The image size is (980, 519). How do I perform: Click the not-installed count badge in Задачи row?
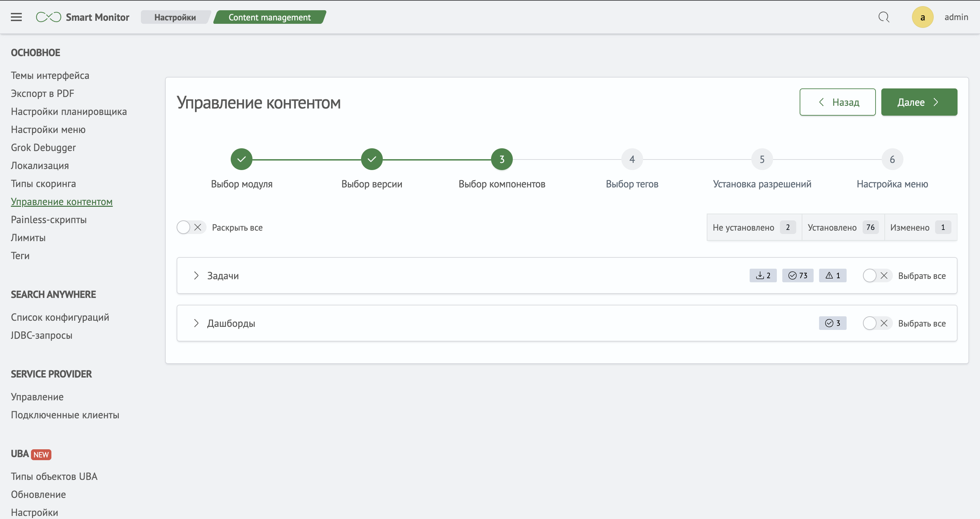point(763,276)
